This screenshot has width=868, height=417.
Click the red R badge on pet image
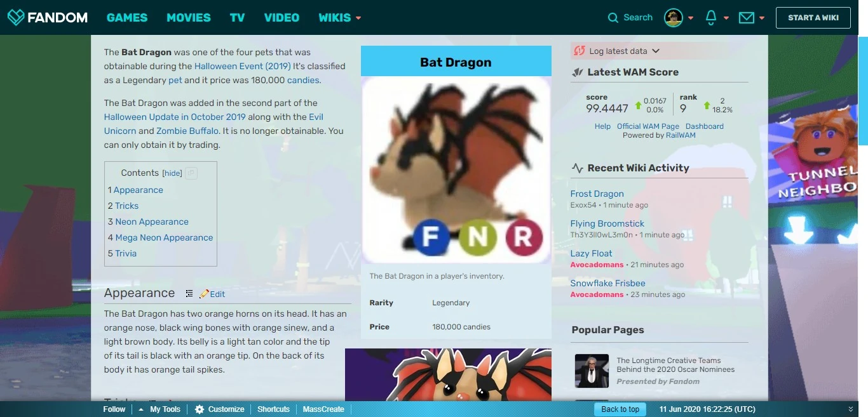pos(524,237)
